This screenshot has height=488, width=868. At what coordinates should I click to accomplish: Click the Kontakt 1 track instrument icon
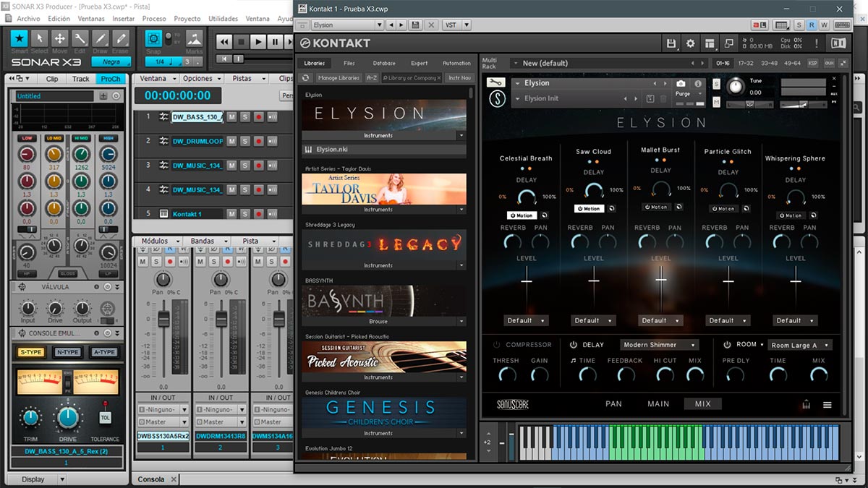(164, 214)
